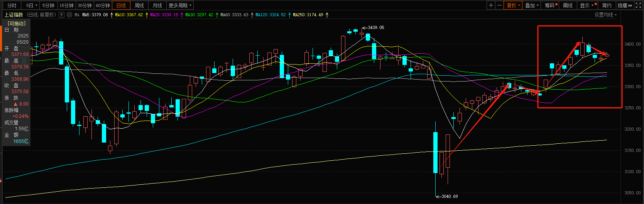644x204 pixels.
Task: Click the arrow beside MA250 value
Action: click(327, 15)
